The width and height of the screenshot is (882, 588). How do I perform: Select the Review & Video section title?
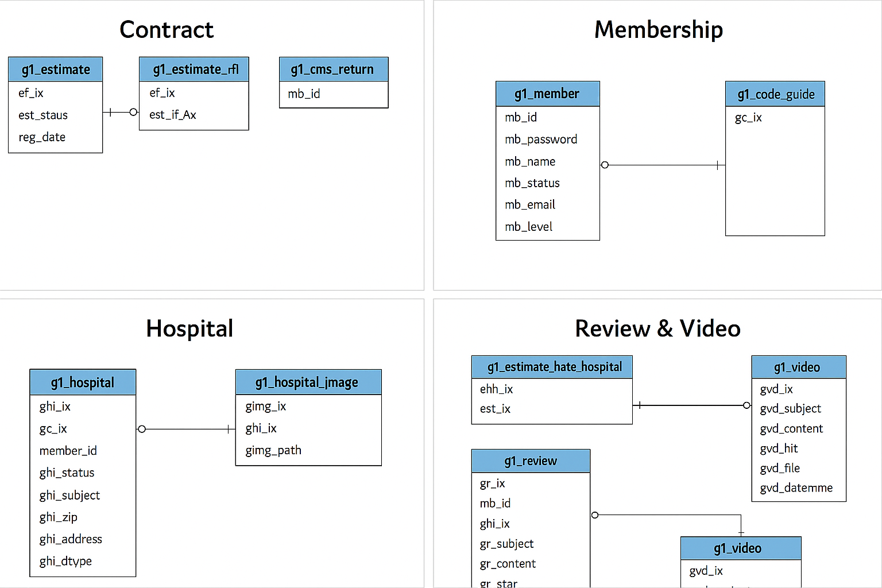click(657, 328)
